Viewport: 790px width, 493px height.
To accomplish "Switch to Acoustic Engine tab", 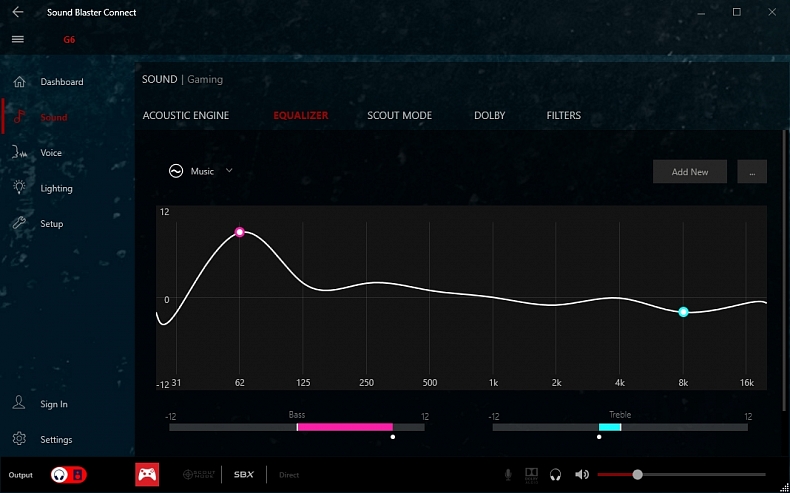I will (x=185, y=115).
